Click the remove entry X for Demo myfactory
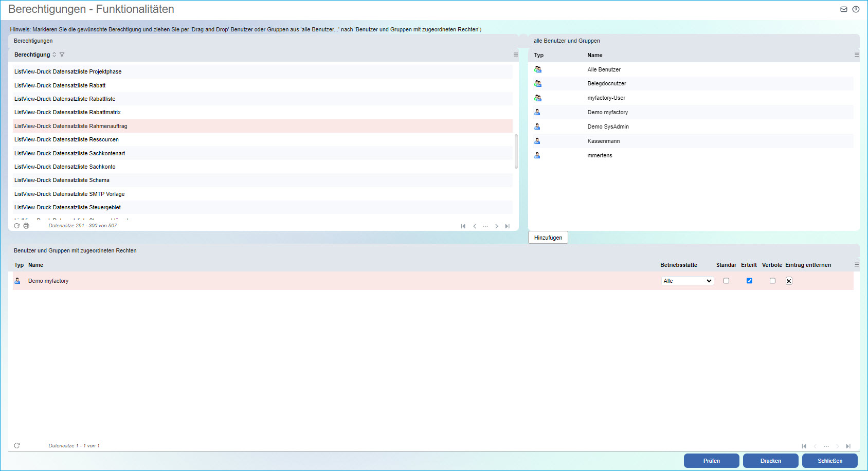The width and height of the screenshot is (868, 471). click(x=789, y=281)
